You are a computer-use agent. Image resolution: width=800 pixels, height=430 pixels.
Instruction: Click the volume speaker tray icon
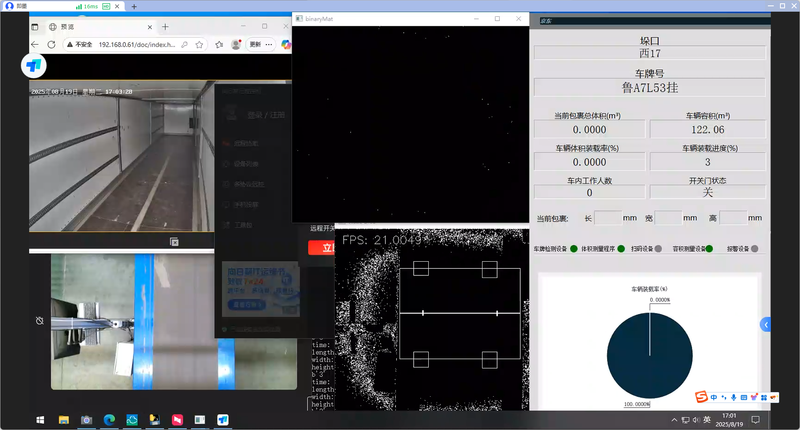coord(696,420)
